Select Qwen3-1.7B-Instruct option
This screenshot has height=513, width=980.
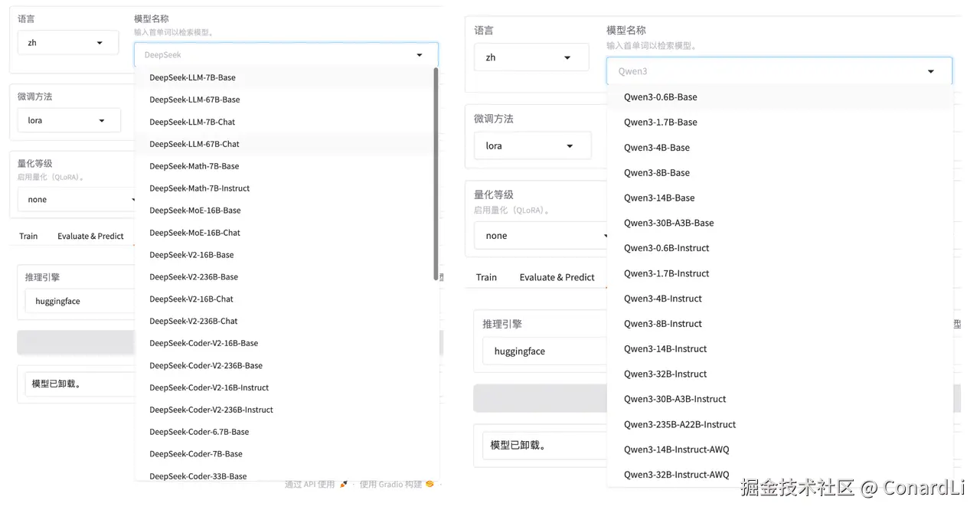(779, 273)
